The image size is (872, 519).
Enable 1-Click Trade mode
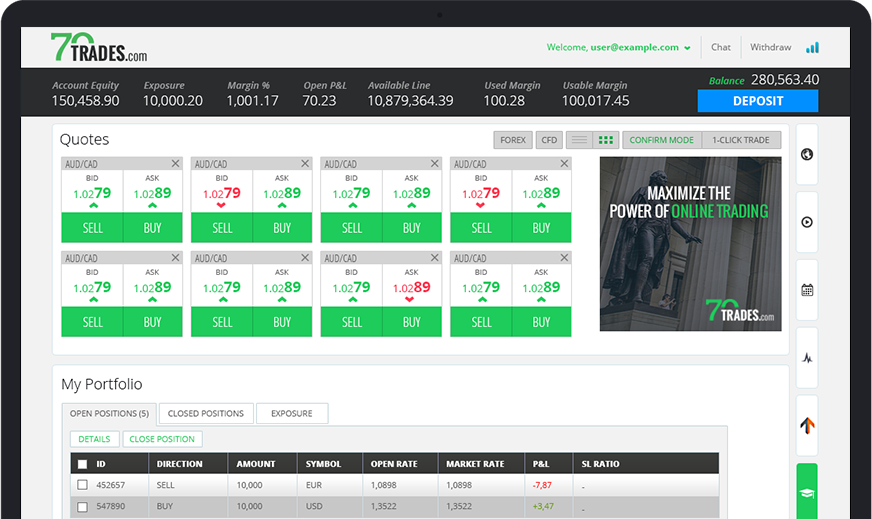tap(741, 140)
